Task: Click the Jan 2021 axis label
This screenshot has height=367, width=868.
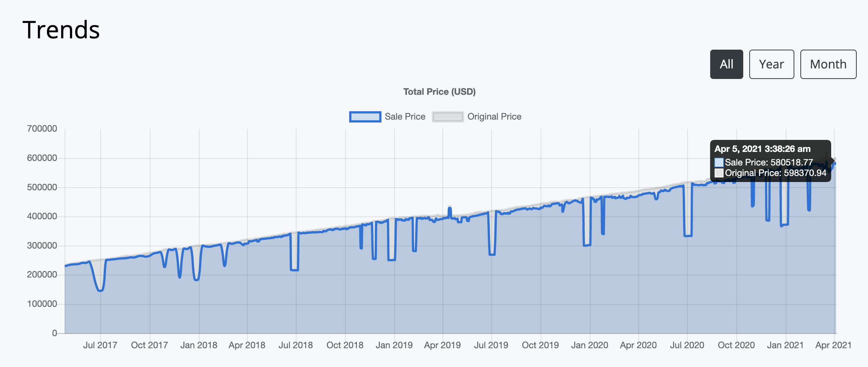Action: (x=785, y=345)
